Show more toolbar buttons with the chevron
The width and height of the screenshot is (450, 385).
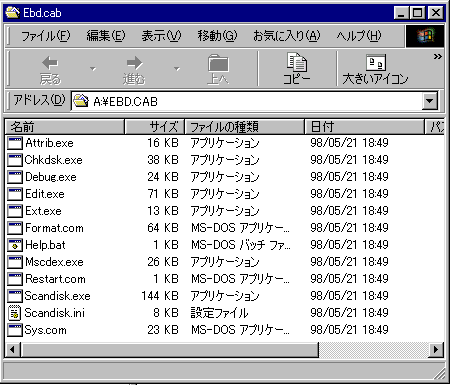click(437, 57)
